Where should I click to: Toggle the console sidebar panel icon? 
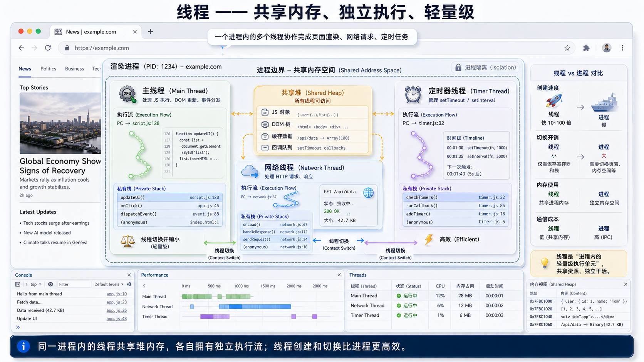tap(18, 284)
